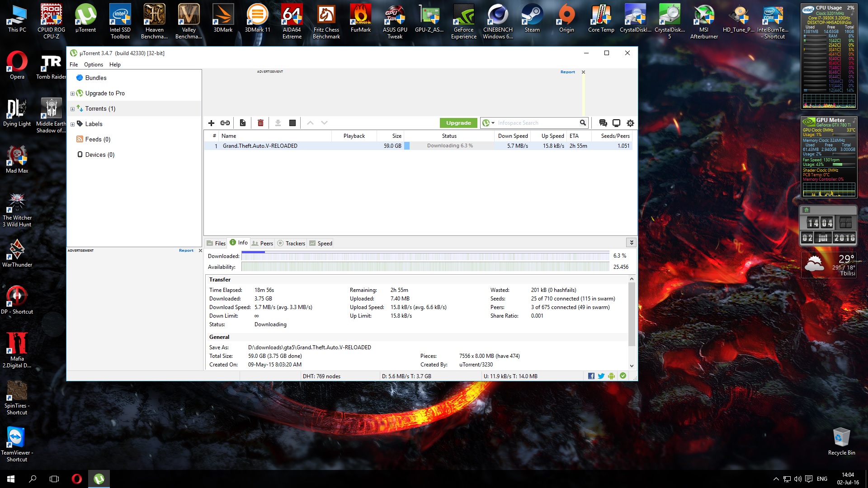868x488 pixels.
Task: Click the Twitter icon in status bar
Action: 601,376
